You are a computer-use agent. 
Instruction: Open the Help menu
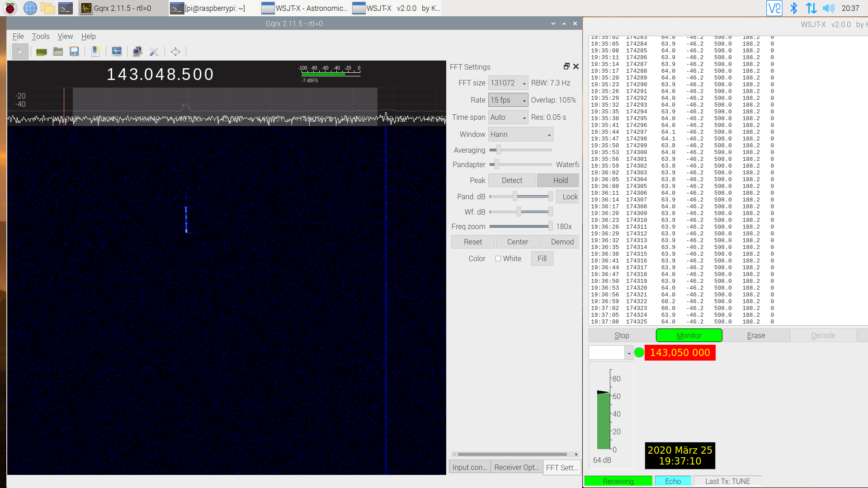[x=89, y=36]
